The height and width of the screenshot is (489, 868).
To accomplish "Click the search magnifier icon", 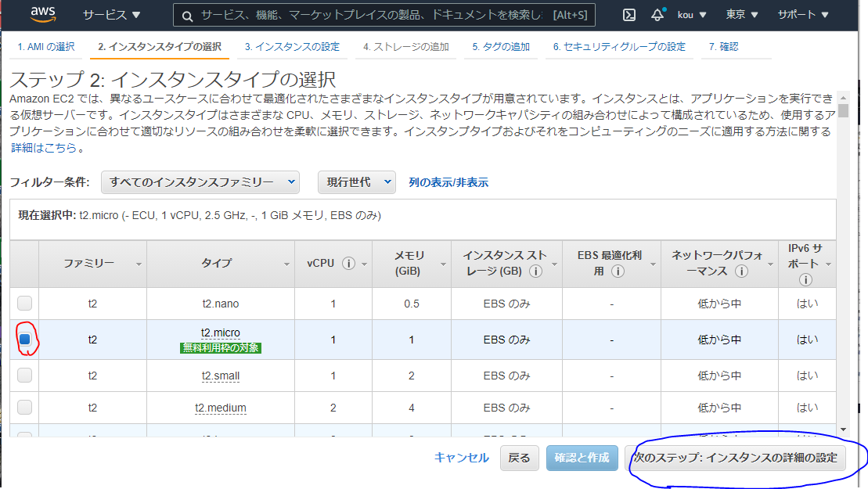I will coord(188,16).
